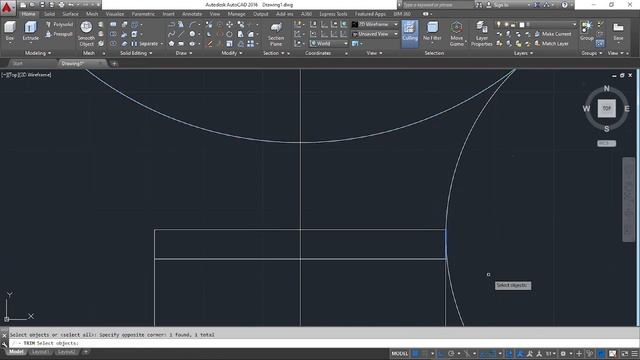Open the Home ribbon tab
The width and height of the screenshot is (640, 360).
coord(28,14)
